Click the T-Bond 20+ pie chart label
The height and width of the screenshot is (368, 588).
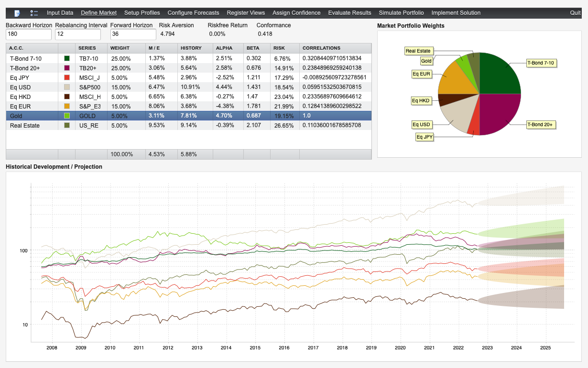click(541, 124)
